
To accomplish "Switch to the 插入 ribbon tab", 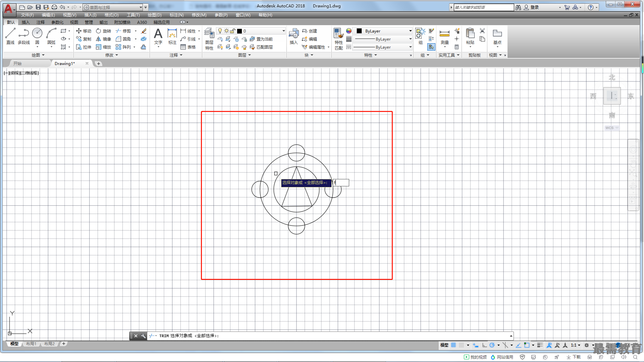I will coord(25,22).
